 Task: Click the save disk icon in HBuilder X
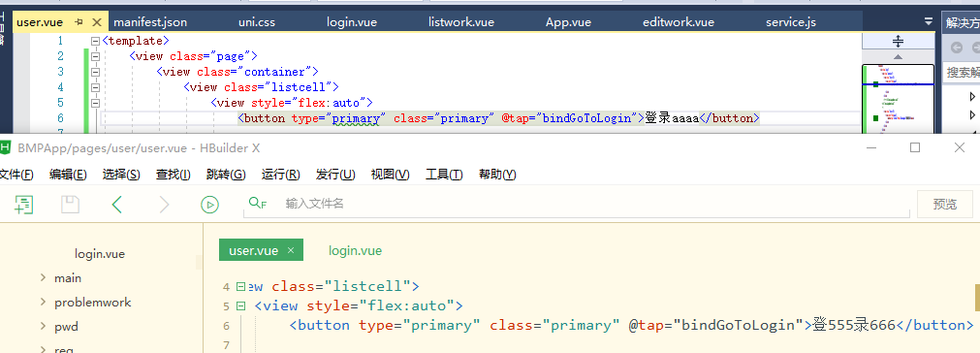pos(70,205)
